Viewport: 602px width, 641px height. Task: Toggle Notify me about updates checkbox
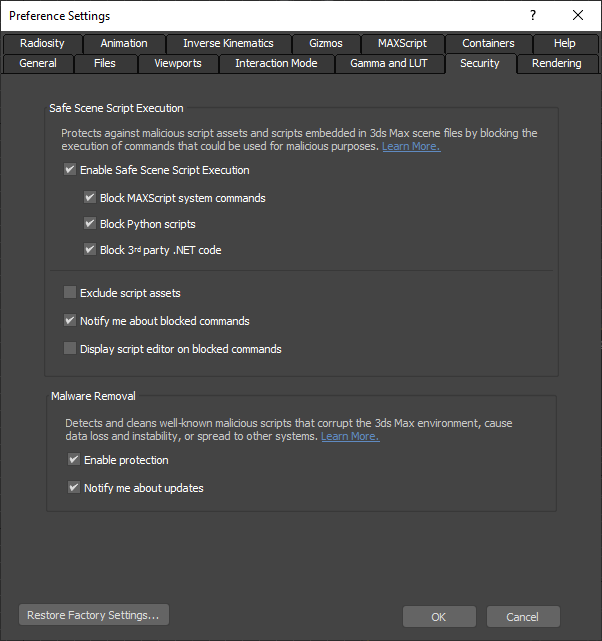click(x=74, y=488)
